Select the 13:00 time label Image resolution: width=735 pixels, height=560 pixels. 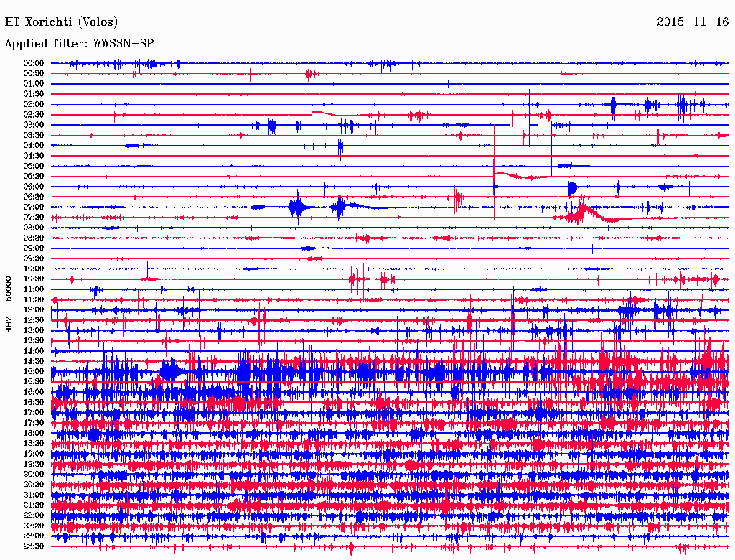34,331
